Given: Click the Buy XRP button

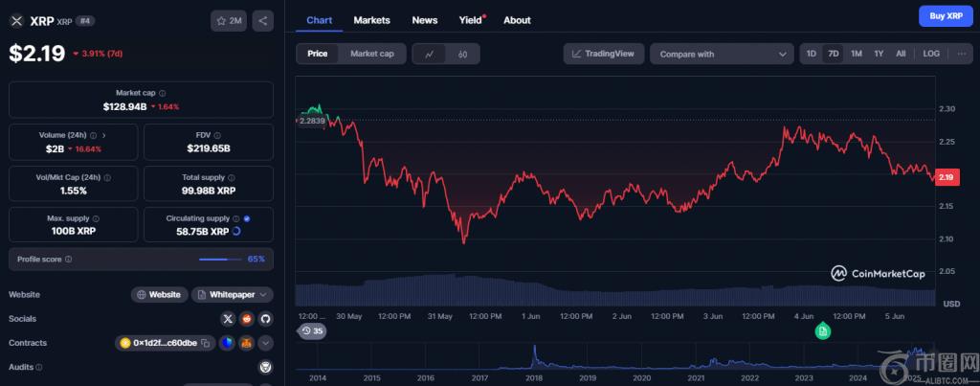Looking at the screenshot, I should [946, 16].
